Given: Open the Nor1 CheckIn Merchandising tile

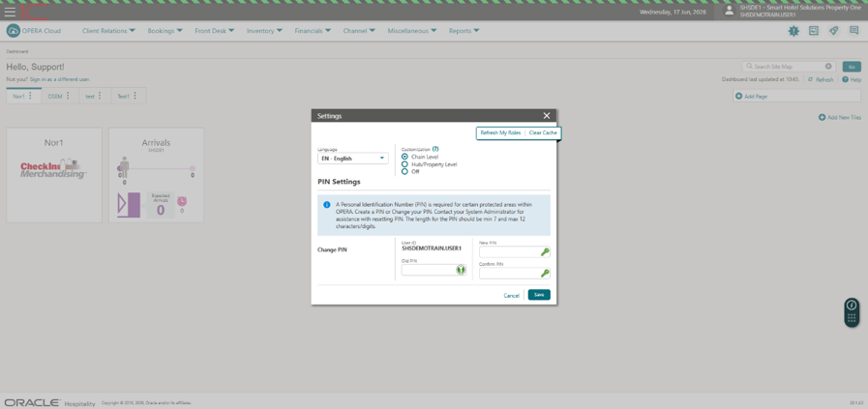Looking at the screenshot, I should [54, 175].
